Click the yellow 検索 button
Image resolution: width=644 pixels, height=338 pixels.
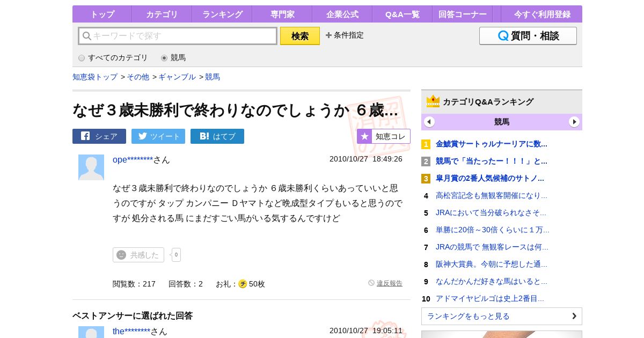click(x=300, y=36)
